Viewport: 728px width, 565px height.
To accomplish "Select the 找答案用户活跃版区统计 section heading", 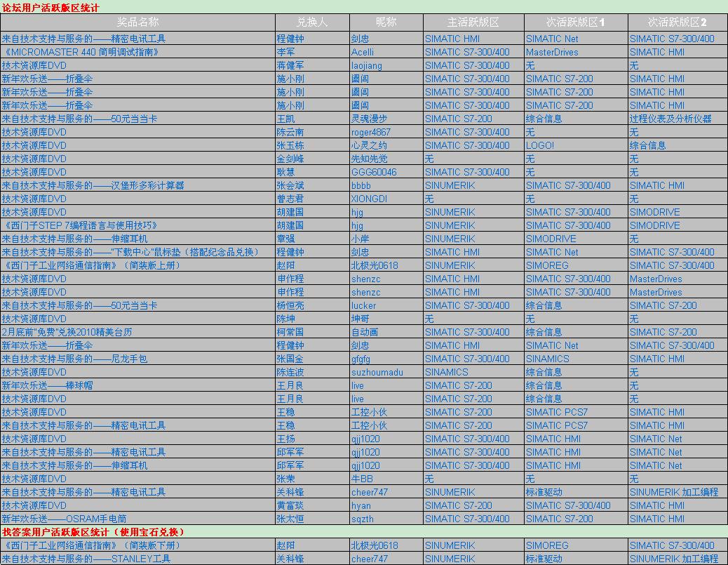I will pos(94,532).
